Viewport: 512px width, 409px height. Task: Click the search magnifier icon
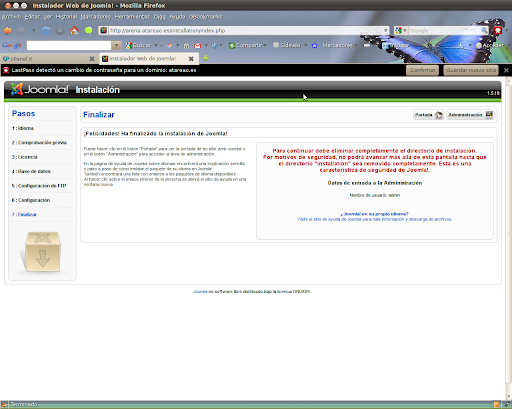[484, 30]
